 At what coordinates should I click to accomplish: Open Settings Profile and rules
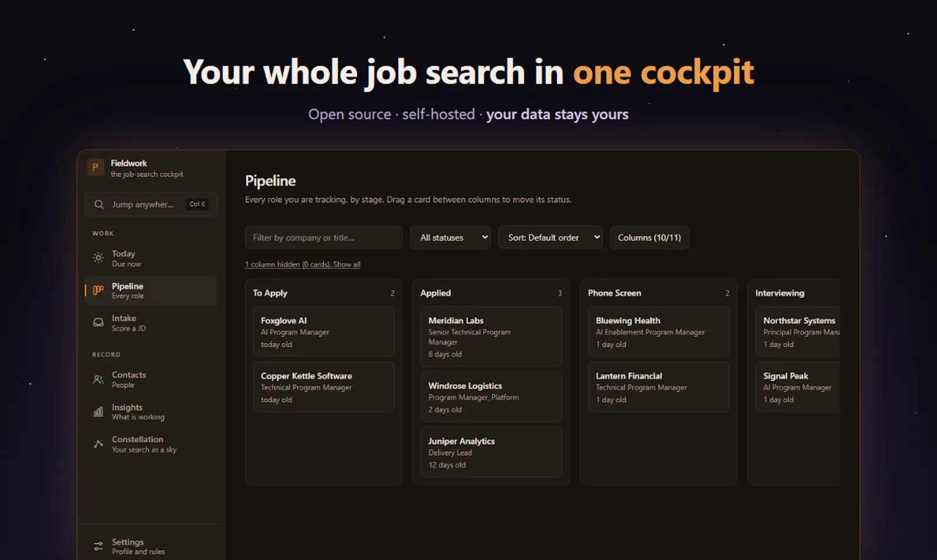pos(151,546)
